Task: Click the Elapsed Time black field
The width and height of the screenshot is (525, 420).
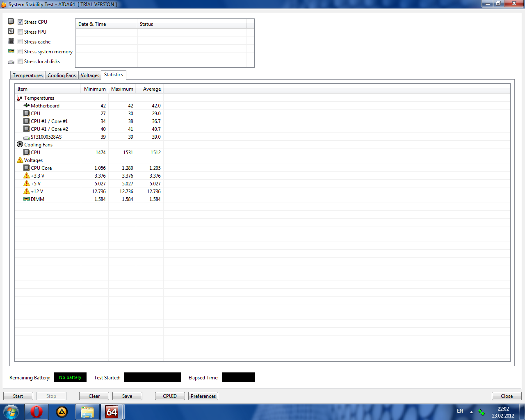Action: pos(238,377)
